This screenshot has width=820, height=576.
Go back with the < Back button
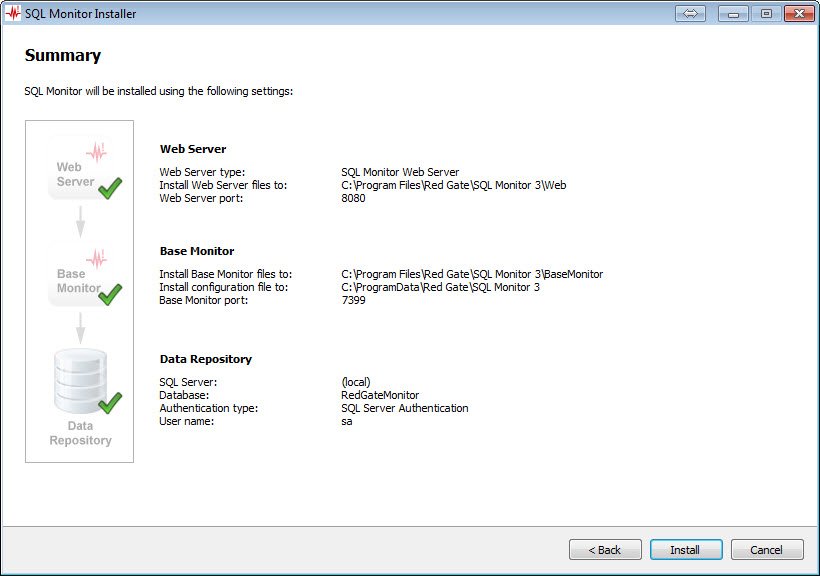tap(605, 550)
